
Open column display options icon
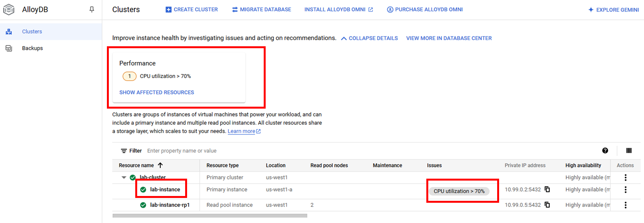(629, 150)
